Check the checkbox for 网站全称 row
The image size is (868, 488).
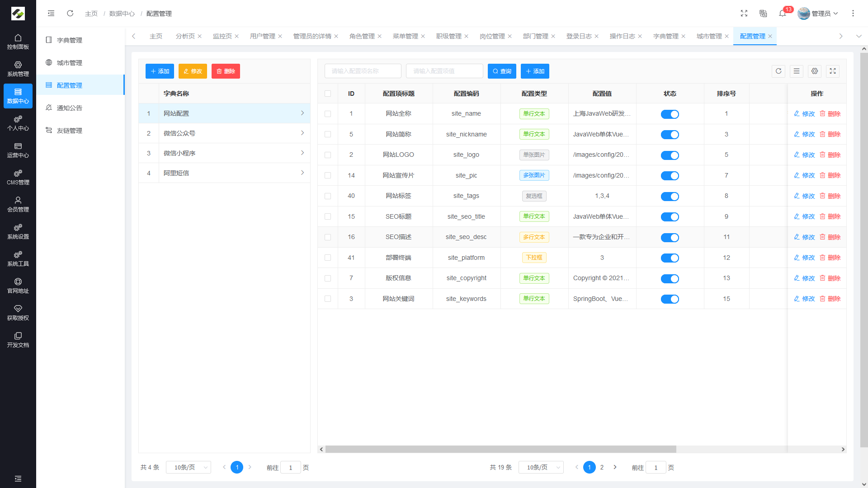[x=328, y=114]
